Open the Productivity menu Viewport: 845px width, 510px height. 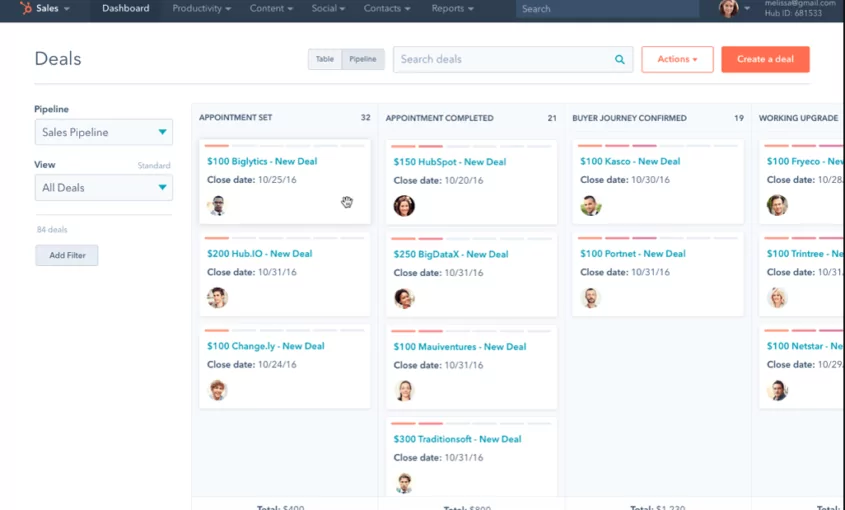[x=202, y=9]
